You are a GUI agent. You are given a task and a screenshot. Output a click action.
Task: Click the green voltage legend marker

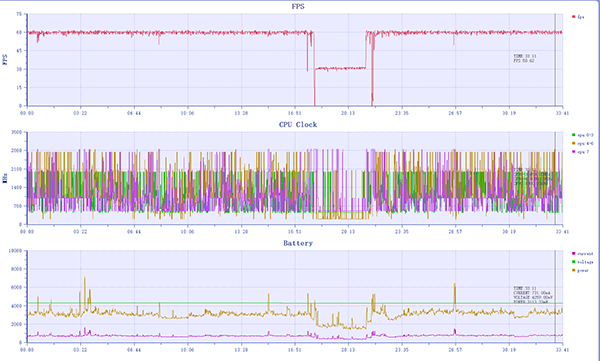[x=573, y=262]
